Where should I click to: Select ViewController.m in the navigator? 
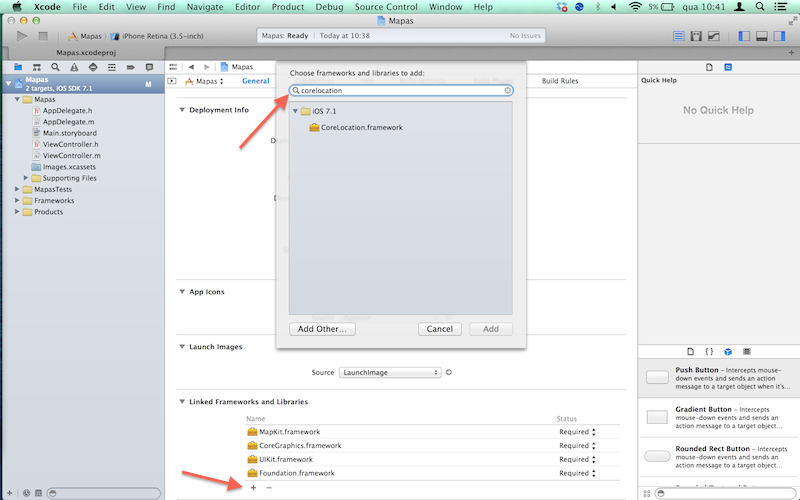pyautogui.click(x=71, y=156)
